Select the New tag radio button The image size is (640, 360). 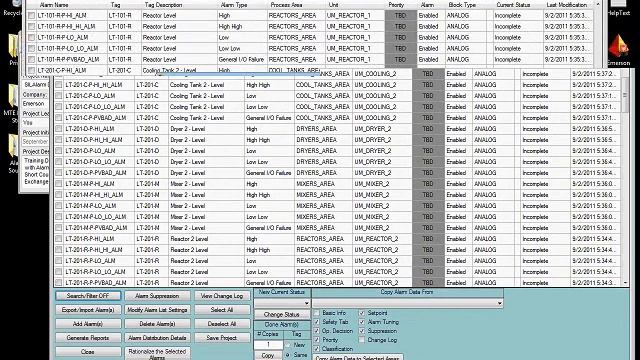pyautogui.click(x=288, y=345)
